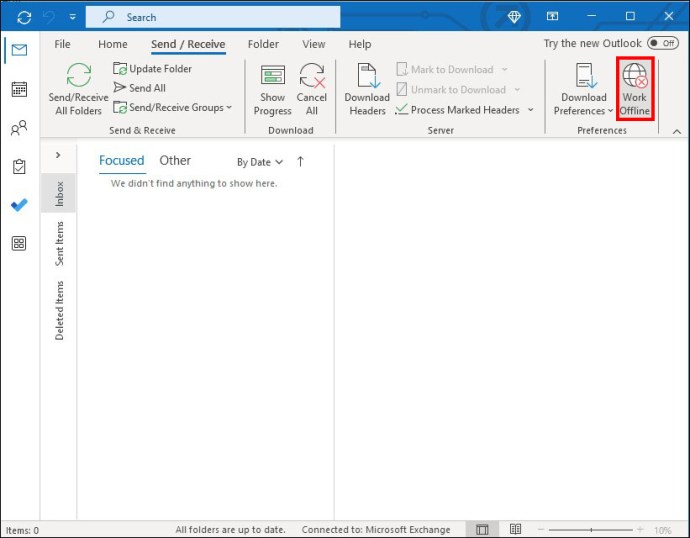690x538 pixels.
Task: Switch to the Folder ribbon tab
Action: point(263,44)
